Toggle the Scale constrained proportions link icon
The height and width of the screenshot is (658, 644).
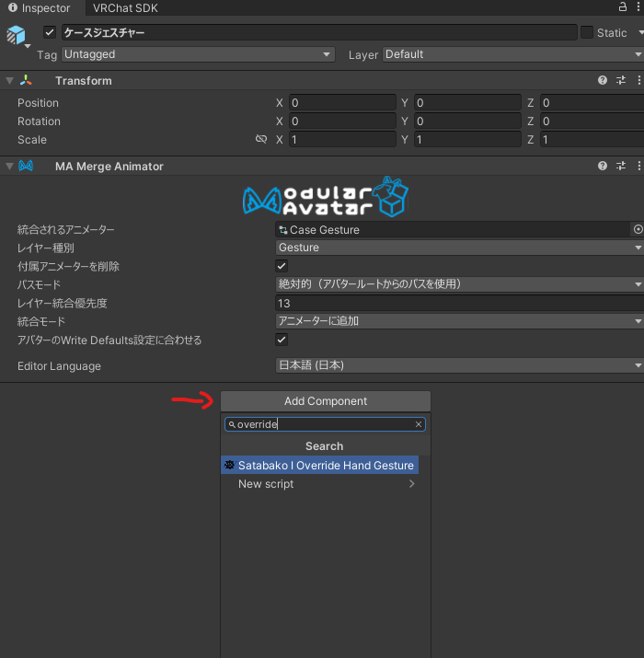click(261, 139)
